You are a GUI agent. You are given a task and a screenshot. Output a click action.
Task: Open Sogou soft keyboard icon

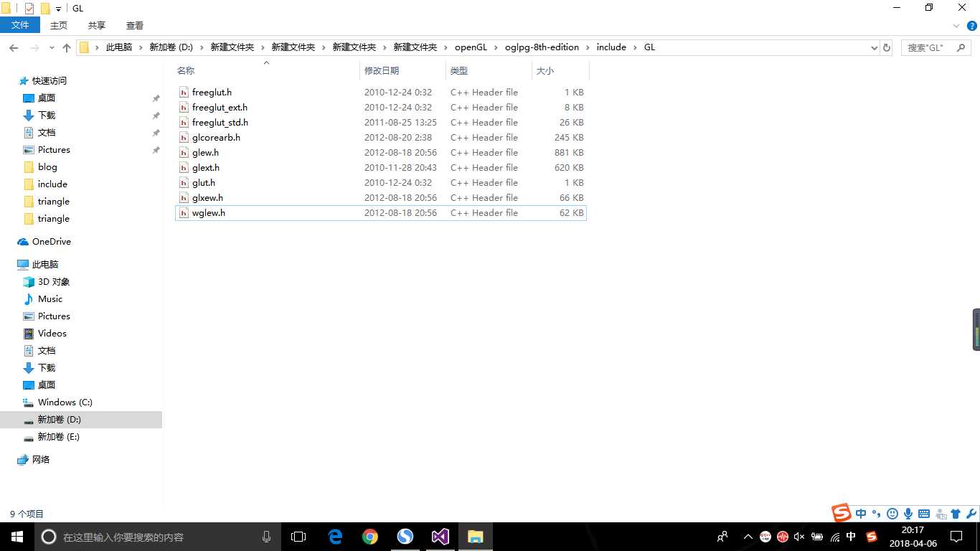924,514
